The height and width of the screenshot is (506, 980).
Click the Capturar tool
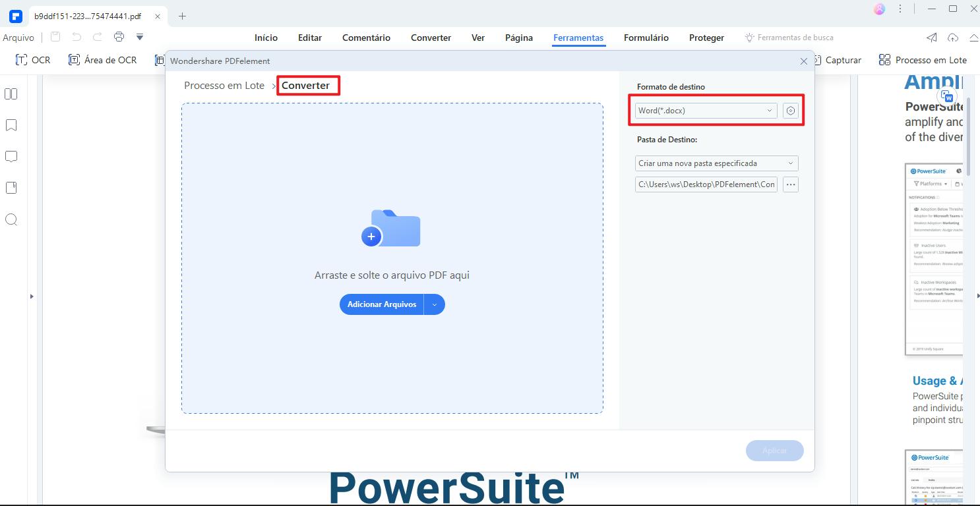point(836,60)
